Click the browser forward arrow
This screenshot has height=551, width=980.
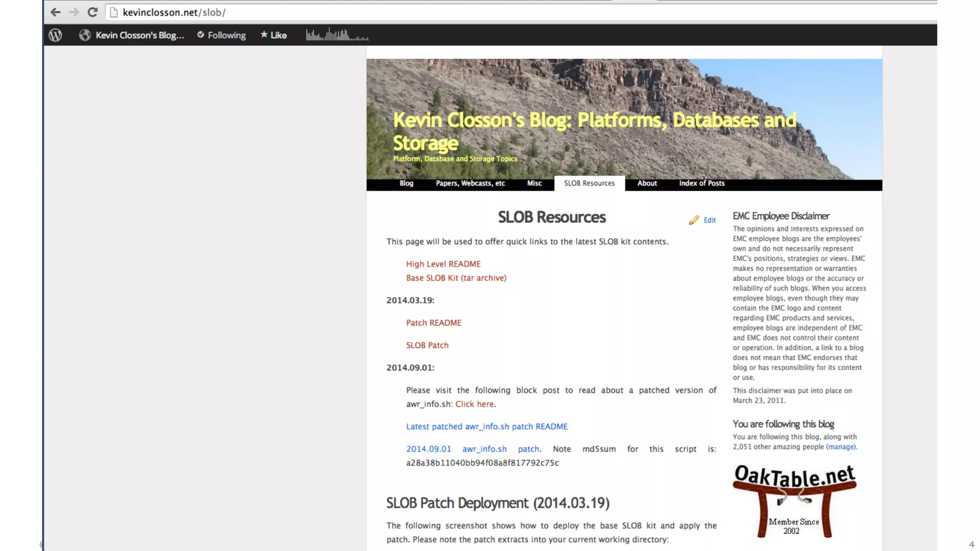tap(74, 12)
